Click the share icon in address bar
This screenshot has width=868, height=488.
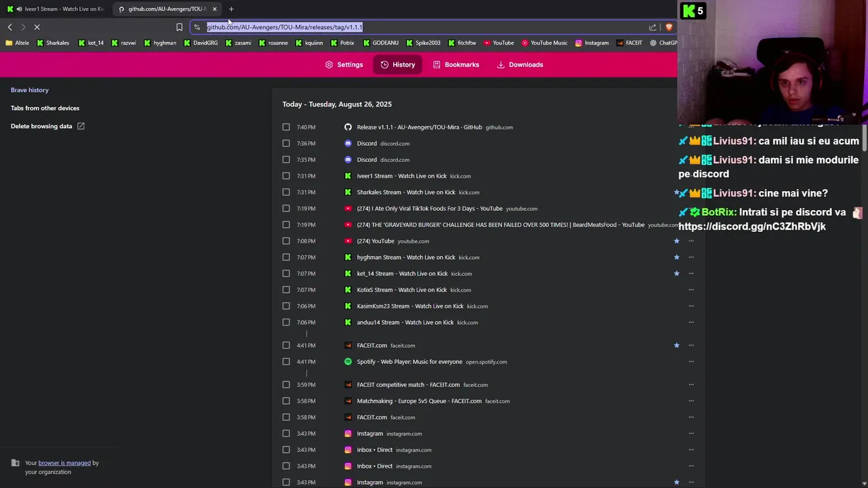click(652, 27)
